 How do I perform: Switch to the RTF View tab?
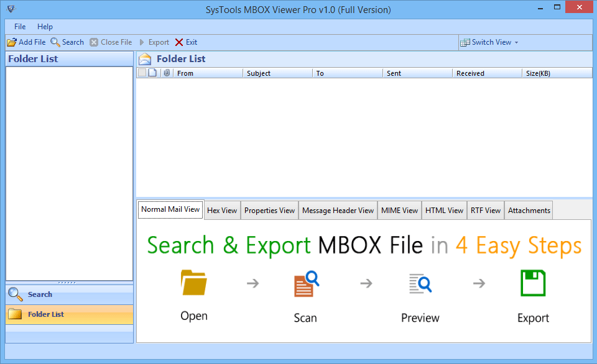[x=486, y=211]
